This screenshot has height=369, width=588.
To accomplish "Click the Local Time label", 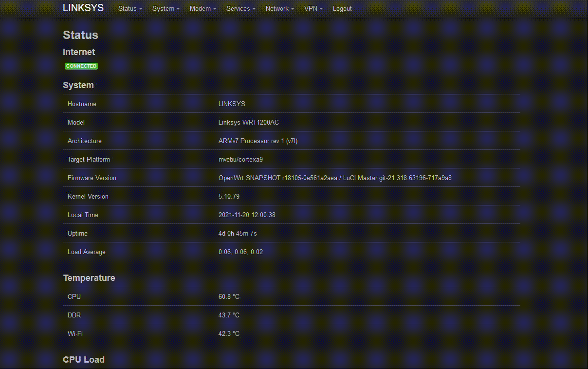I will 83,215.
